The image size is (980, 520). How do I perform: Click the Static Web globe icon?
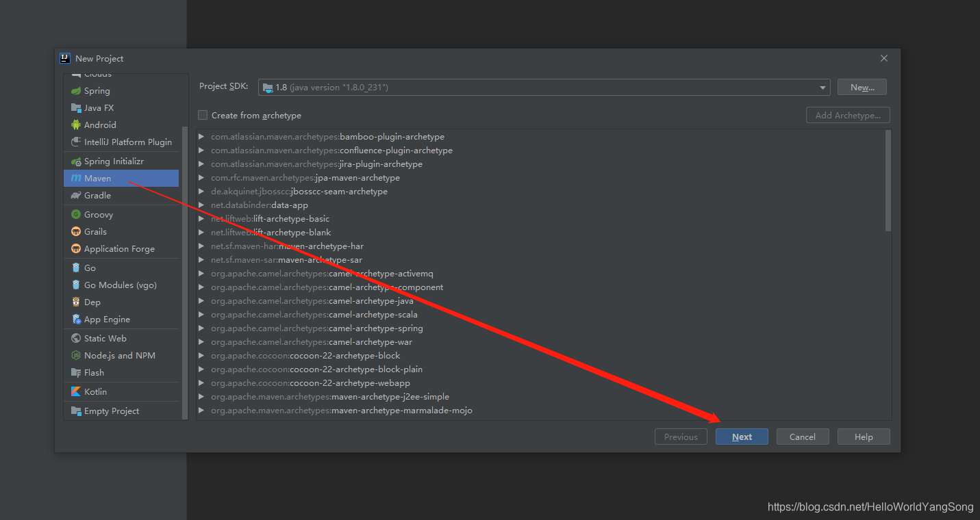point(76,339)
